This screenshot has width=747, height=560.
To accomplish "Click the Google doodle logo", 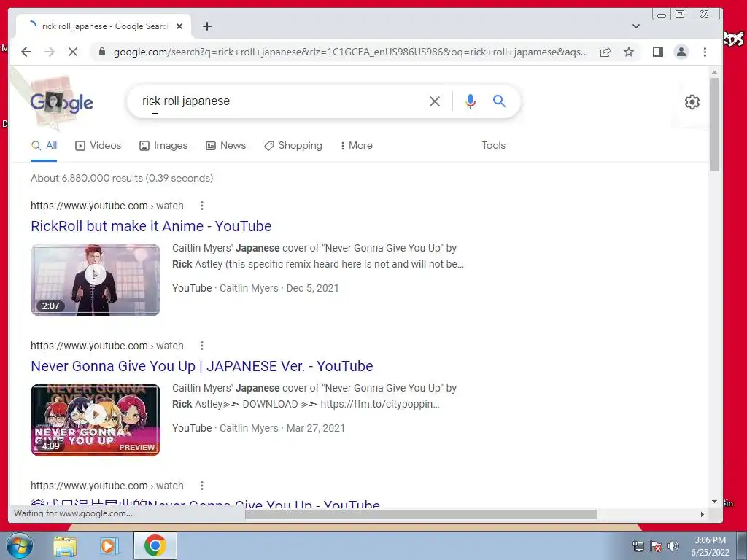I will [x=61, y=102].
